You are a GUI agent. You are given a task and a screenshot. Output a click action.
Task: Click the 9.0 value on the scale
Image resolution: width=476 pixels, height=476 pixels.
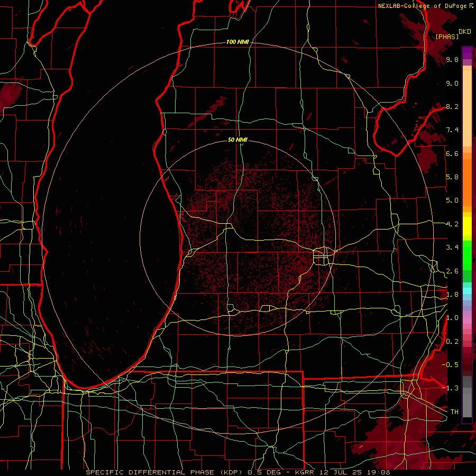[x=452, y=83]
